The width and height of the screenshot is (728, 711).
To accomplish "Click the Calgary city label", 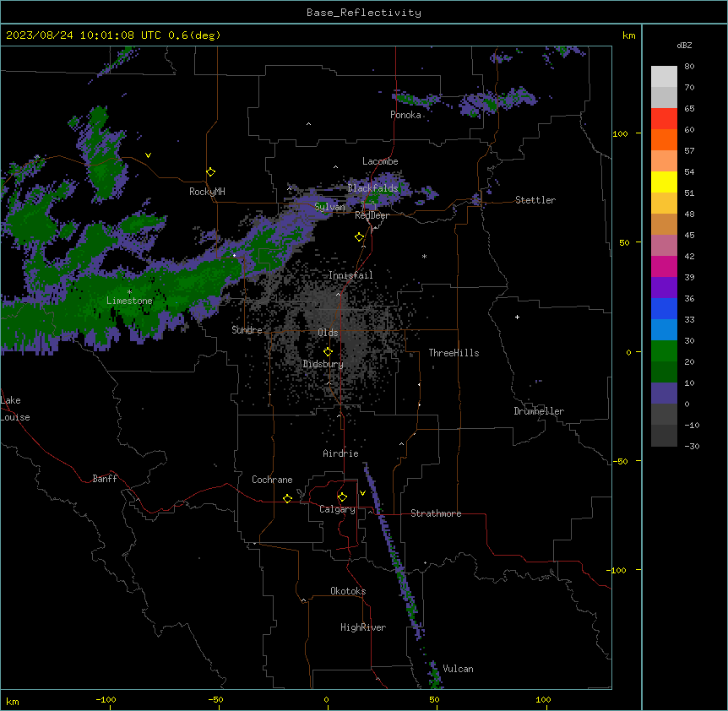I will coord(337,509).
